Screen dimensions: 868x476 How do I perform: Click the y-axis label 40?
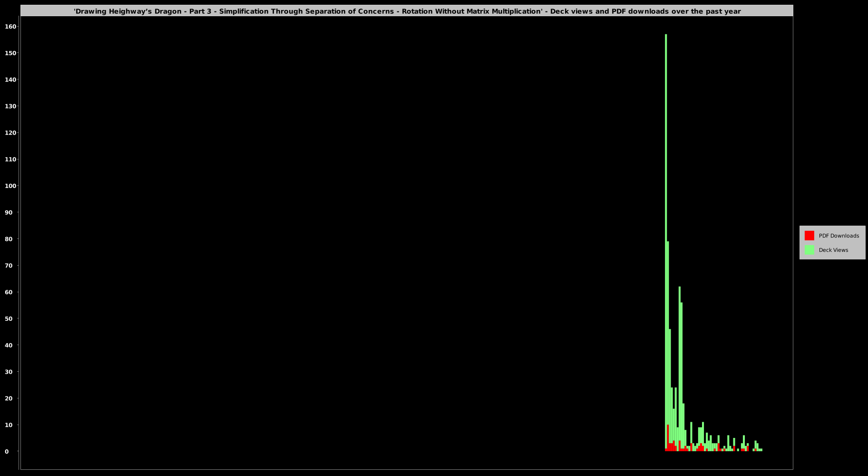coord(9,345)
